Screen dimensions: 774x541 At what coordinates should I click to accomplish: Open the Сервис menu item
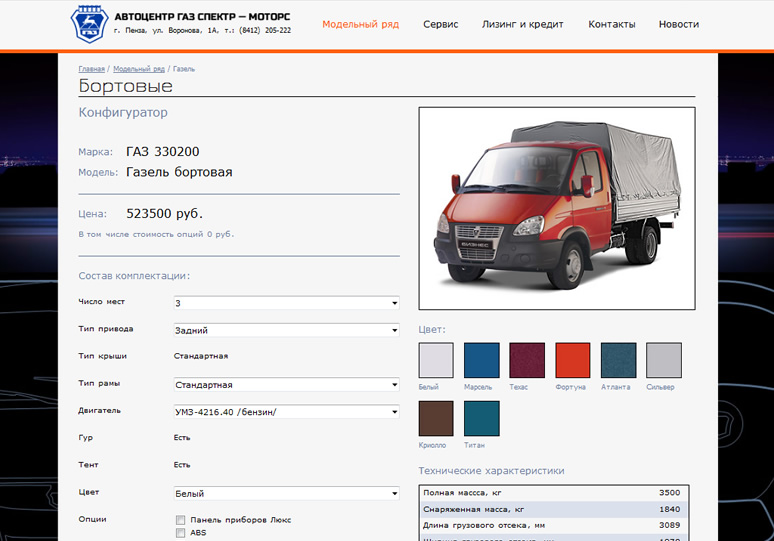pyautogui.click(x=440, y=24)
